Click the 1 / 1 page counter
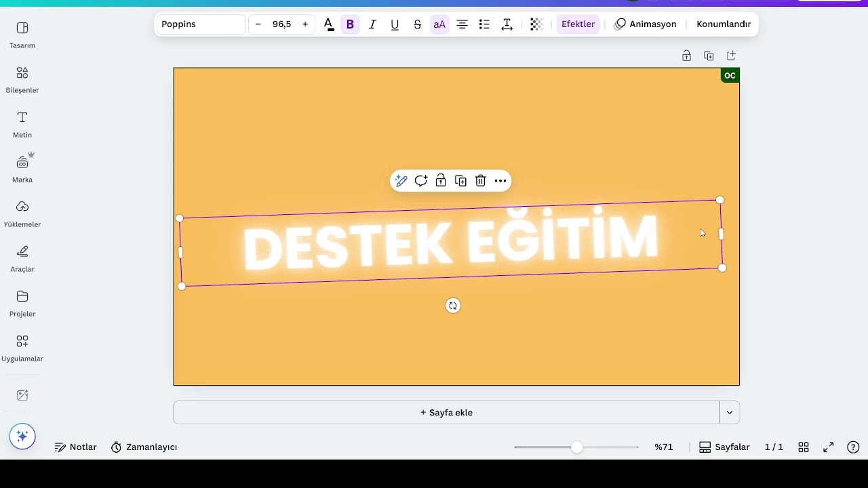The height and width of the screenshot is (488, 868). pos(774,447)
